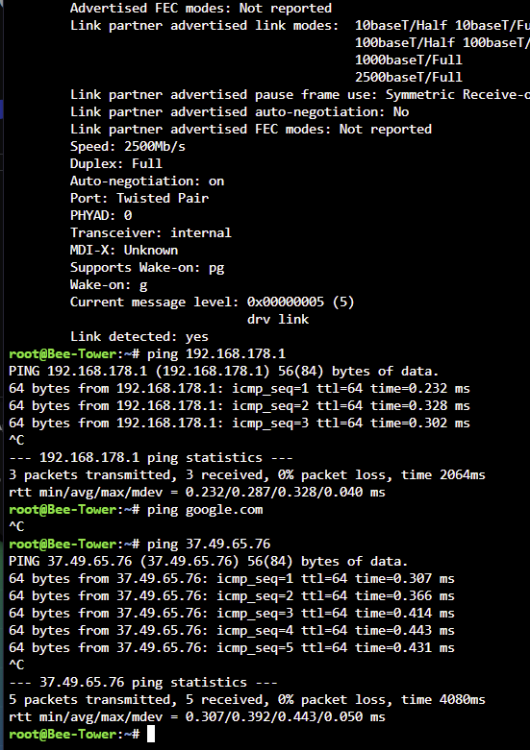Click the 'Supports Wake-on: pg' line
This screenshot has width=530, height=750.
147,267
